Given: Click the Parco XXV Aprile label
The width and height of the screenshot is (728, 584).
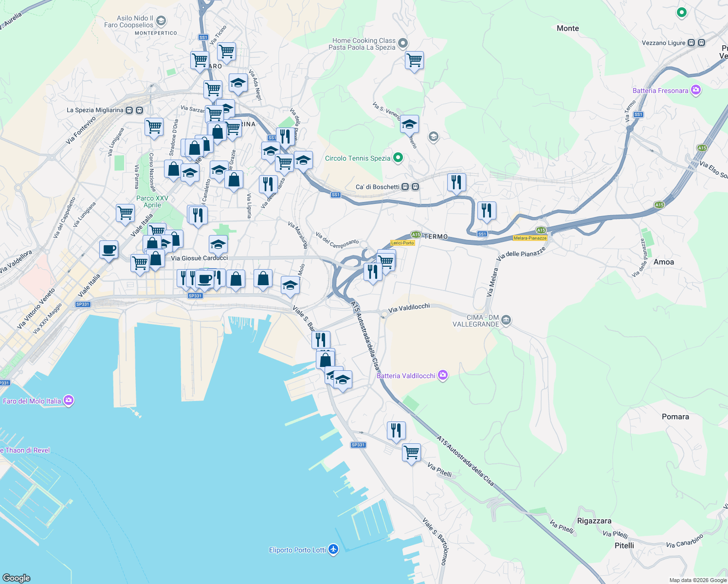Looking at the screenshot, I should [x=152, y=201].
